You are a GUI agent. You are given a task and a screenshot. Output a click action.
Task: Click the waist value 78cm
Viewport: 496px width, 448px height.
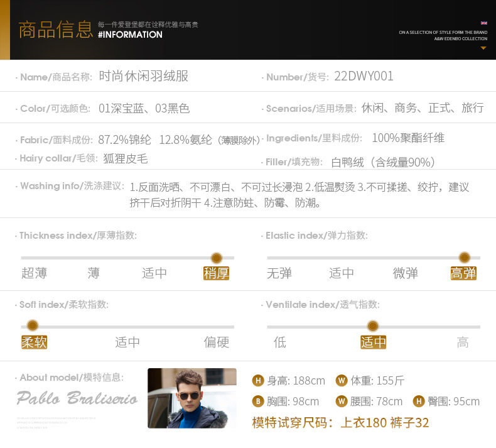(x=389, y=402)
